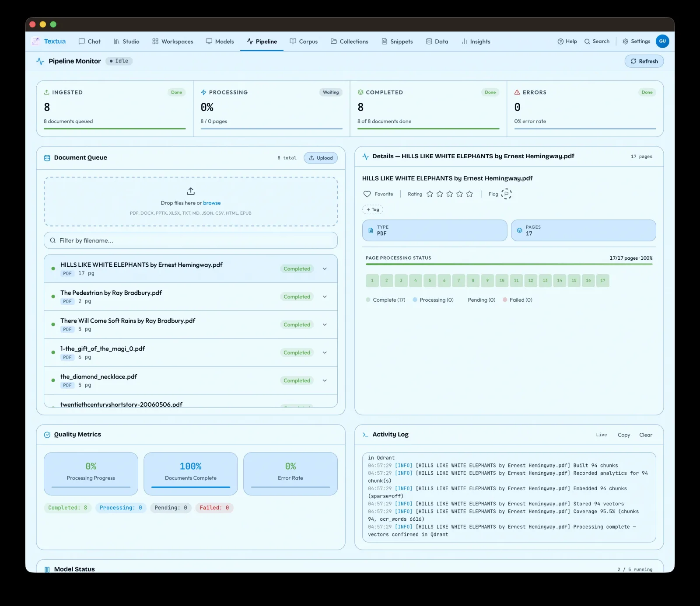Click the Upload button
Viewport: 700px width, 606px height.
[x=321, y=158]
